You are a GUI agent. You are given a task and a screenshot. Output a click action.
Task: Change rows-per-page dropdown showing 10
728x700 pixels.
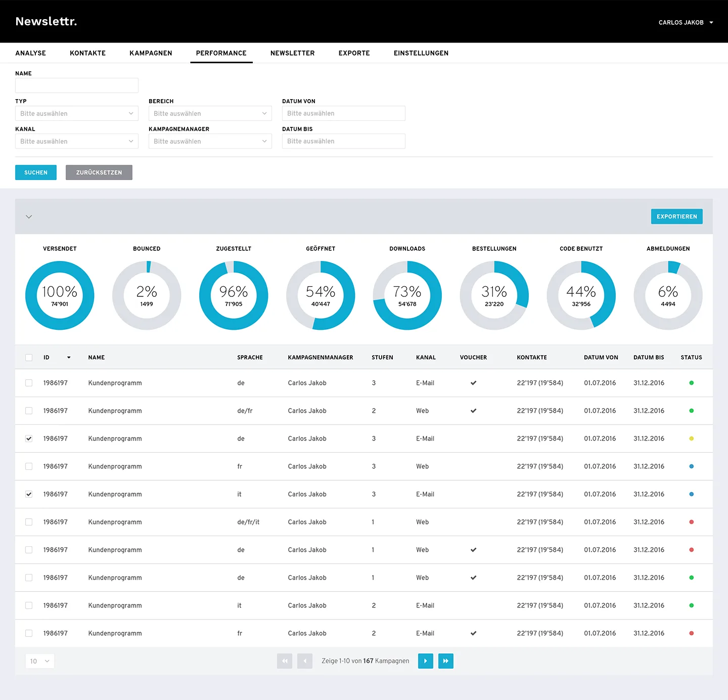click(40, 661)
